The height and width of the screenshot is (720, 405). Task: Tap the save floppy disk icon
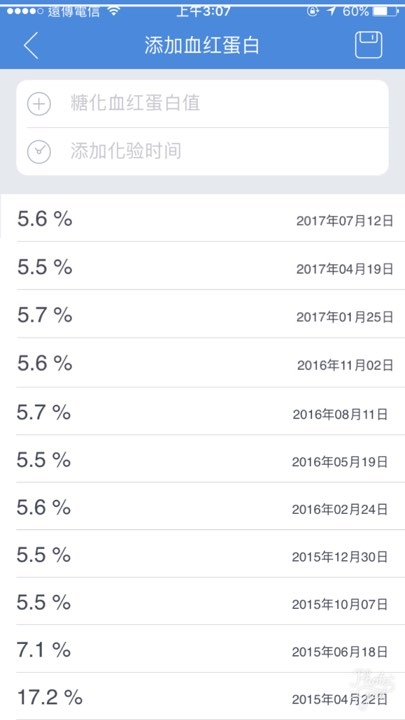click(368, 45)
